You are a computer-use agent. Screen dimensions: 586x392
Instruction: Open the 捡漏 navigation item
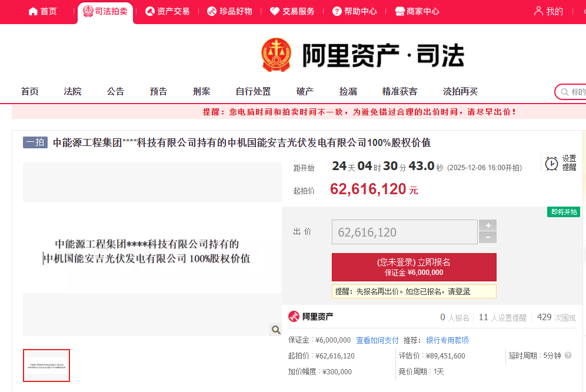348,92
